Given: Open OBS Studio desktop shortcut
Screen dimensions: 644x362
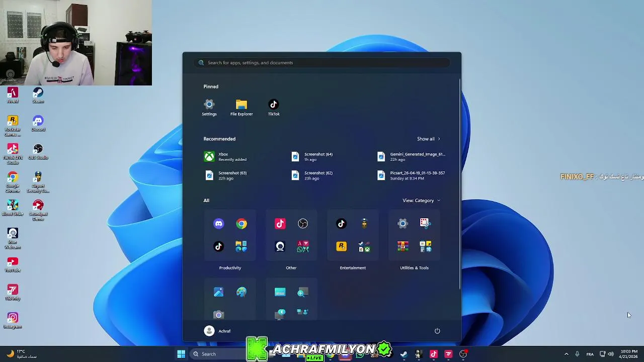Looking at the screenshot, I should (38, 152).
